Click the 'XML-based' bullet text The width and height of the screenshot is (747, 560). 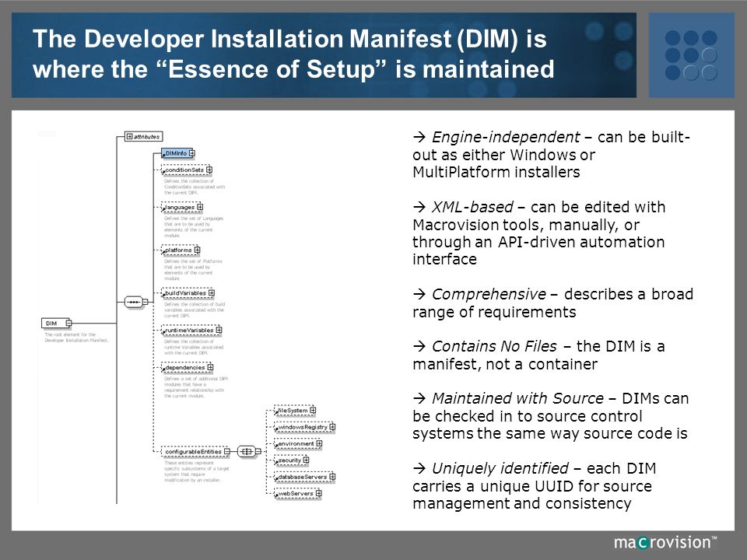click(538, 233)
